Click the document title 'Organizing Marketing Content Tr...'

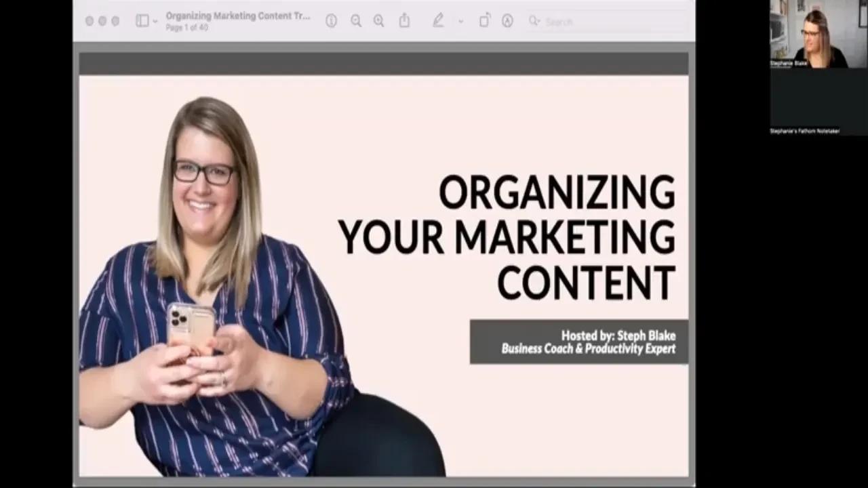click(x=238, y=16)
